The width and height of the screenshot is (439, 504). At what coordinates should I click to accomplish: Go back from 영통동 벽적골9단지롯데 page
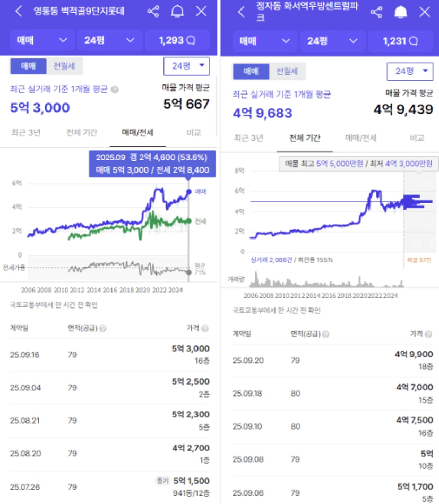(19, 11)
